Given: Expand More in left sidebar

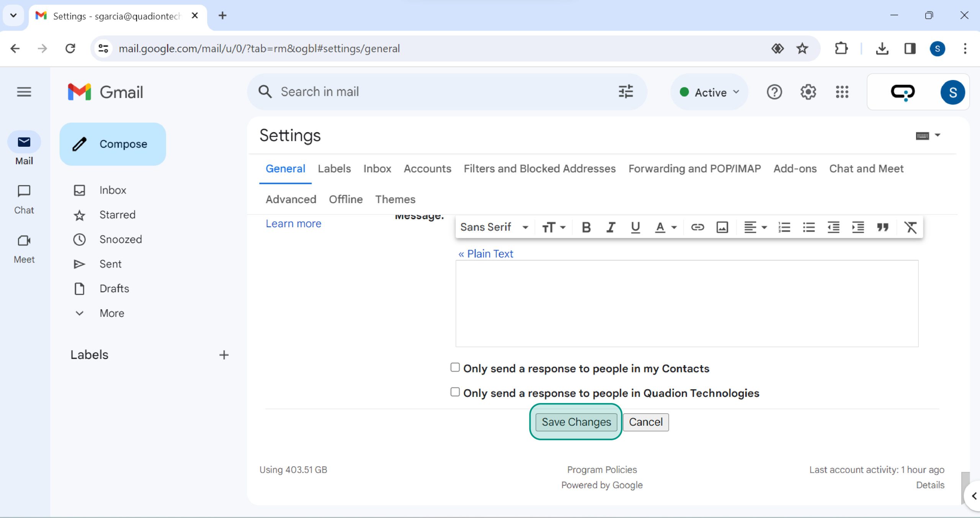Looking at the screenshot, I should pyautogui.click(x=112, y=313).
